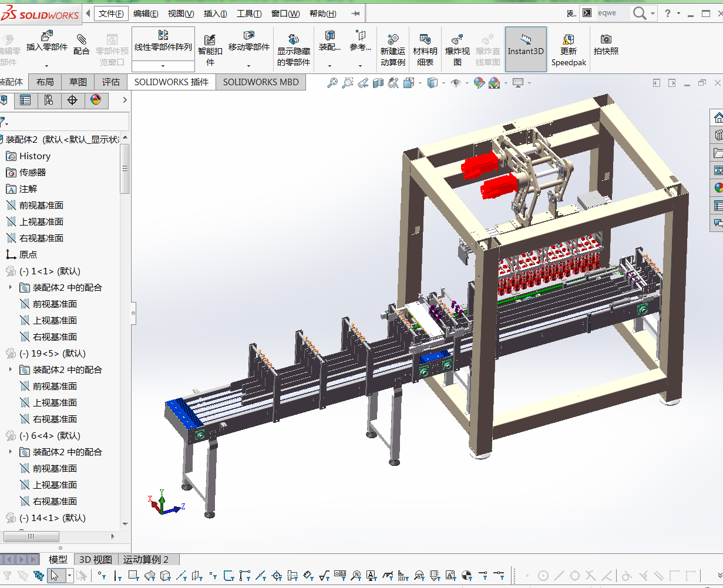
Task: Expand the 插入零部件 dropdown arrow
Action: tap(46, 66)
